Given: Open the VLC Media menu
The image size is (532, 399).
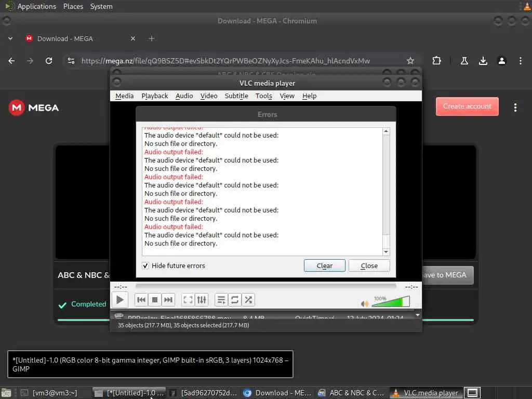Looking at the screenshot, I should [x=124, y=96].
